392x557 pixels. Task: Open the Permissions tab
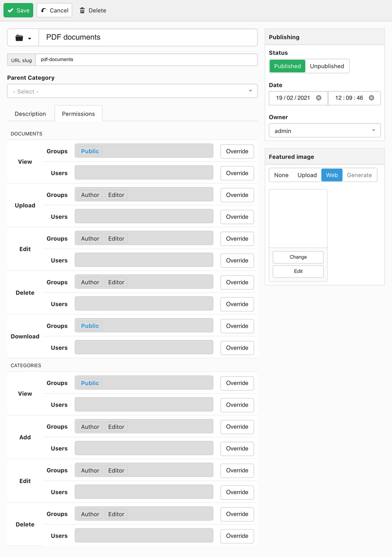pyautogui.click(x=78, y=113)
